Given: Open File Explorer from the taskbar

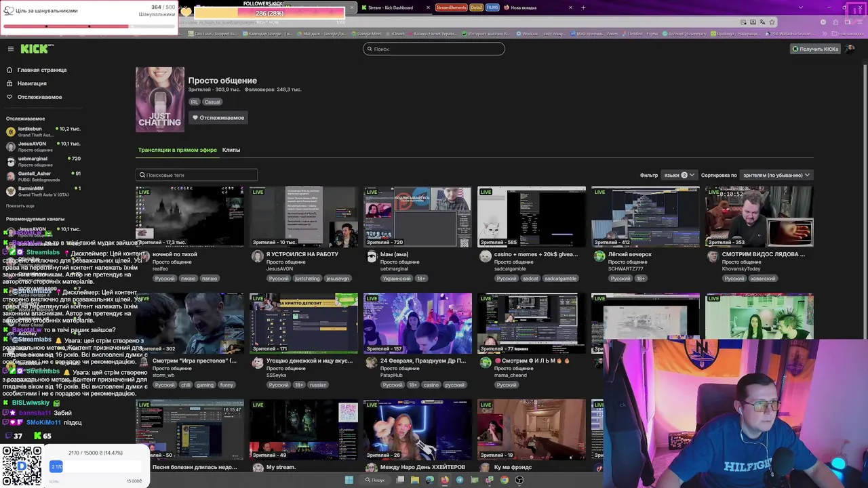Looking at the screenshot, I should [x=415, y=480].
